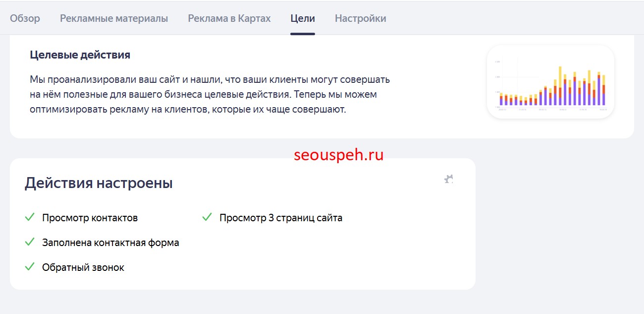Switch to the Обзор tab
This screenshot has width=644, height=314.
coord(25,18)
